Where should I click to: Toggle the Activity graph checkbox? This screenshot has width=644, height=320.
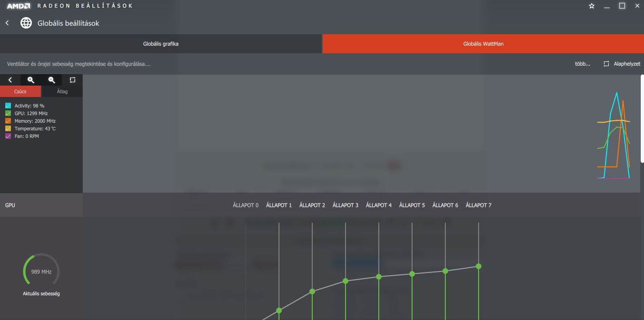pyautogui.click(x=8, y=106)
